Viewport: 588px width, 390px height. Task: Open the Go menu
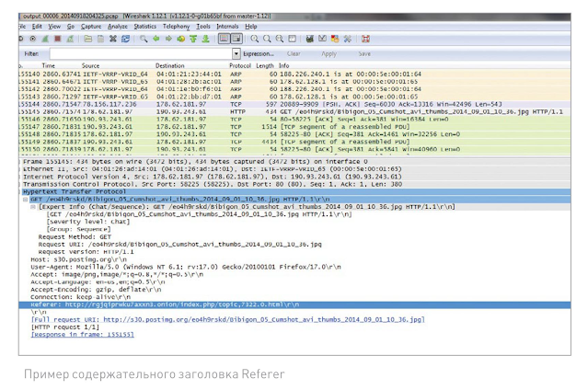(x=71, y=27)
